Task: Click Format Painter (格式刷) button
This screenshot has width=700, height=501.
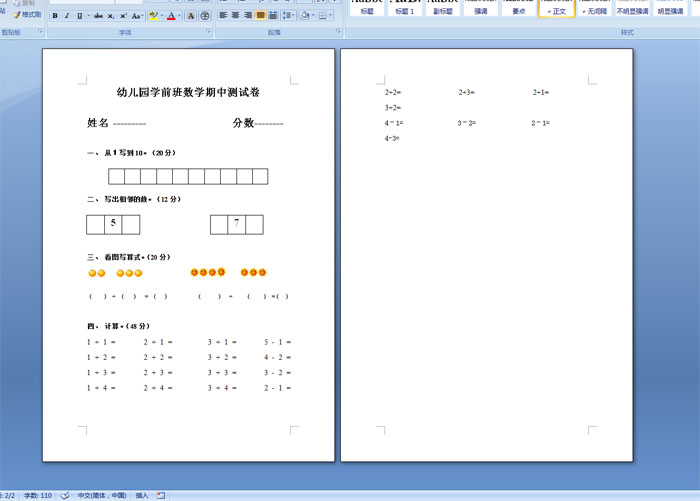Action: pos(28,15)
